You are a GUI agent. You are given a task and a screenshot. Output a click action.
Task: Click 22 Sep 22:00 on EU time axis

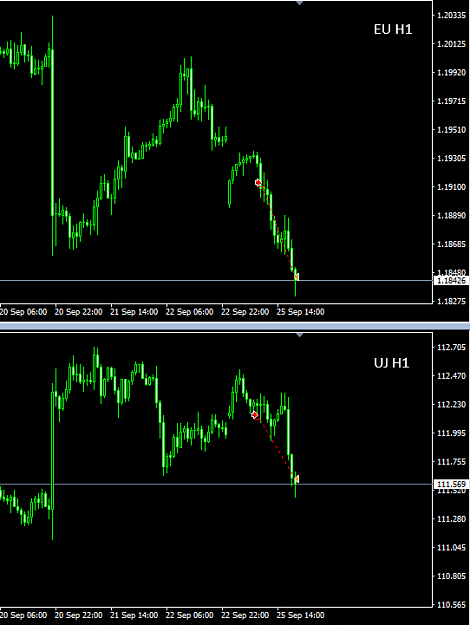pos(245,312)
